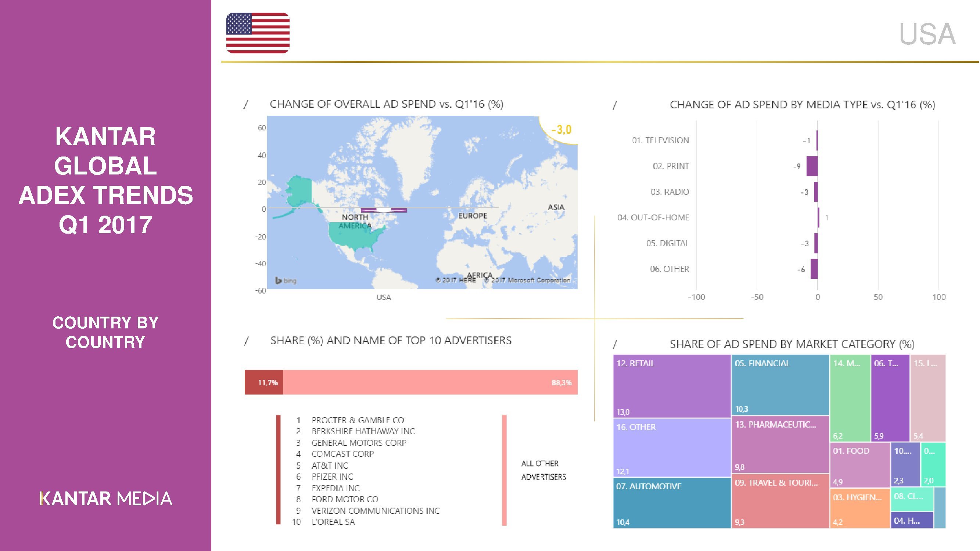
Task: Click the EUROPE map label
Action: click(473, 216)
